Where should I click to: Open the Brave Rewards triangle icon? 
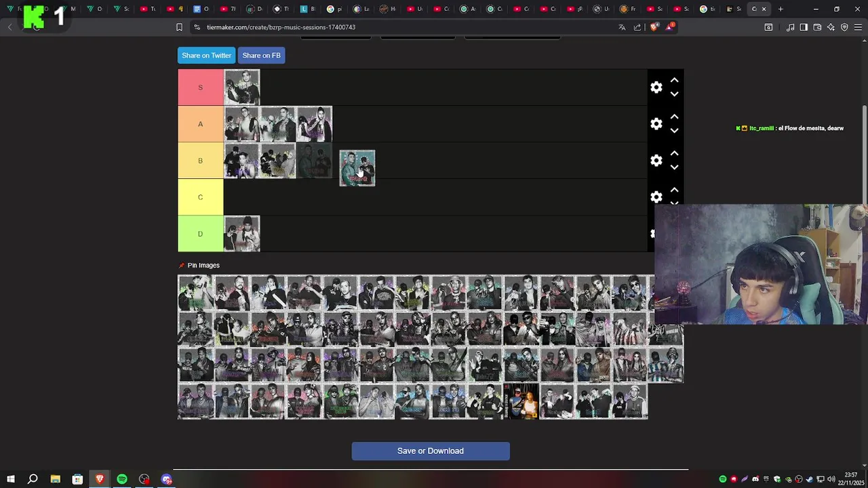tap(670, 27)
